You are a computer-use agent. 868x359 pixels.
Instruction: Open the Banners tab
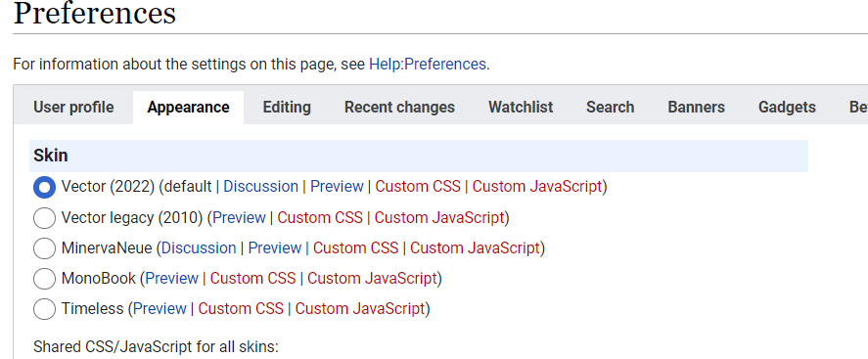tap(697, 107)
